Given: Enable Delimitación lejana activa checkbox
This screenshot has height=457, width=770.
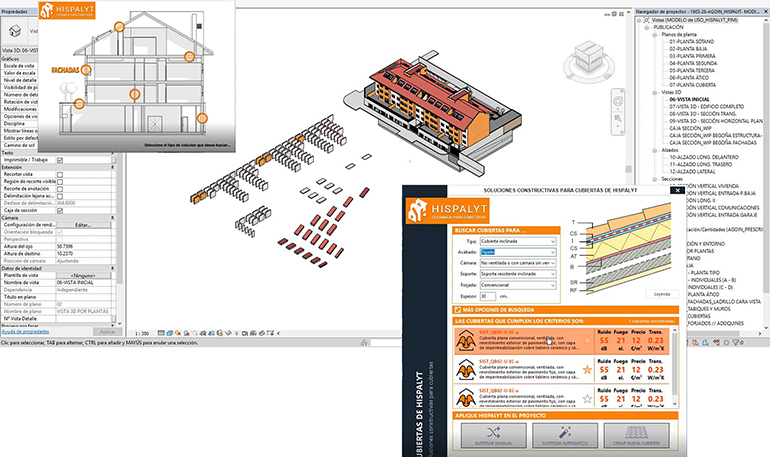Looking at the screenshot, I should (60, 196).
